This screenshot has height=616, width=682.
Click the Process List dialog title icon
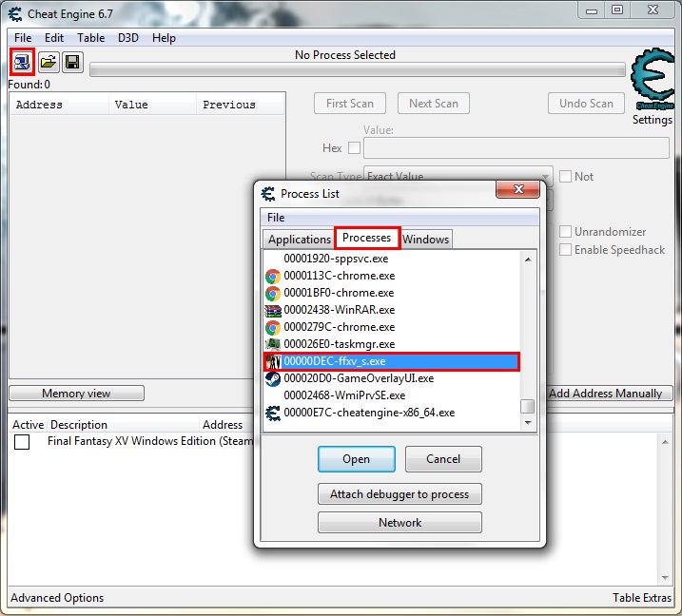tap(268, 194)
